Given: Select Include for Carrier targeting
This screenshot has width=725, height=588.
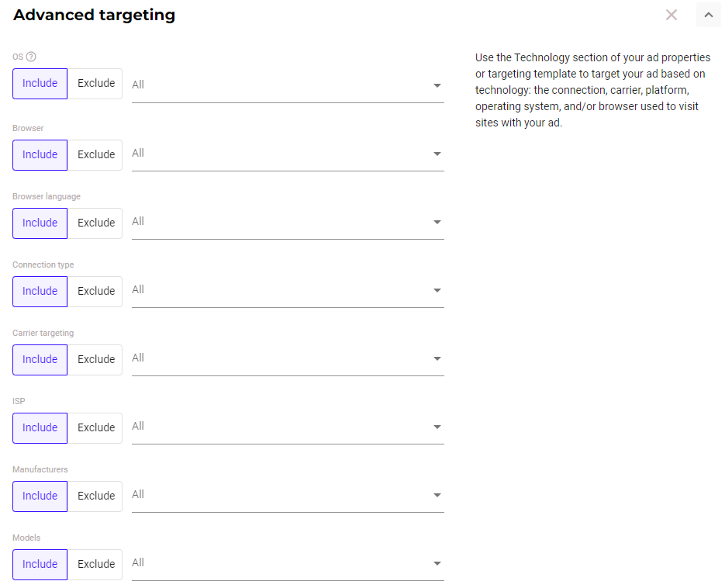Looking at the screenshot, I should point(40,360).
